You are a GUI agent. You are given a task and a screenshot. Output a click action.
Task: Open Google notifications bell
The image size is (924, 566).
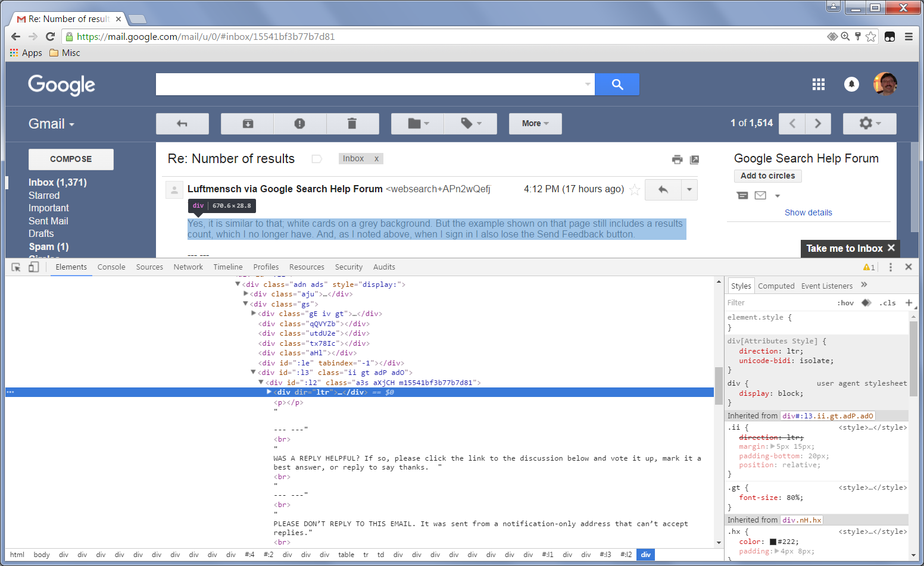pyautogui.click(x=852, y=85)
